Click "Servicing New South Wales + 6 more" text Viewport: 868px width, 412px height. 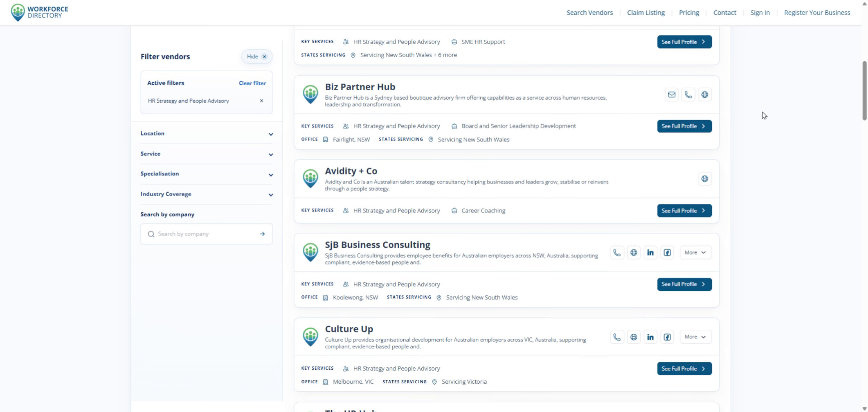pos(408,55)
